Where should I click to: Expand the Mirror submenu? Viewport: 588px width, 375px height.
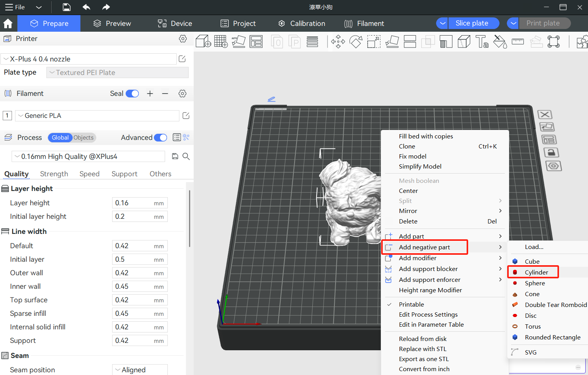point(445,211)
